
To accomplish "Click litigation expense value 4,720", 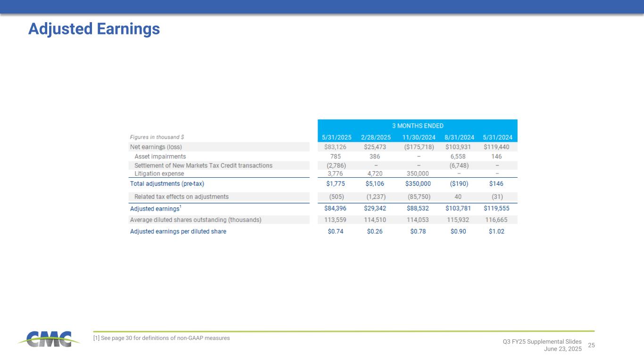I will (376, 173).
